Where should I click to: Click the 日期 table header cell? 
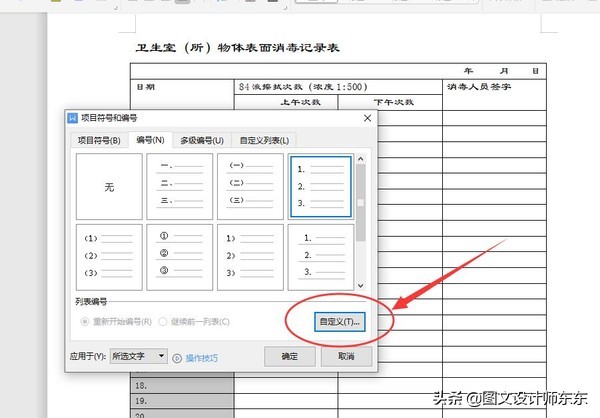click(x=182, y=95)
